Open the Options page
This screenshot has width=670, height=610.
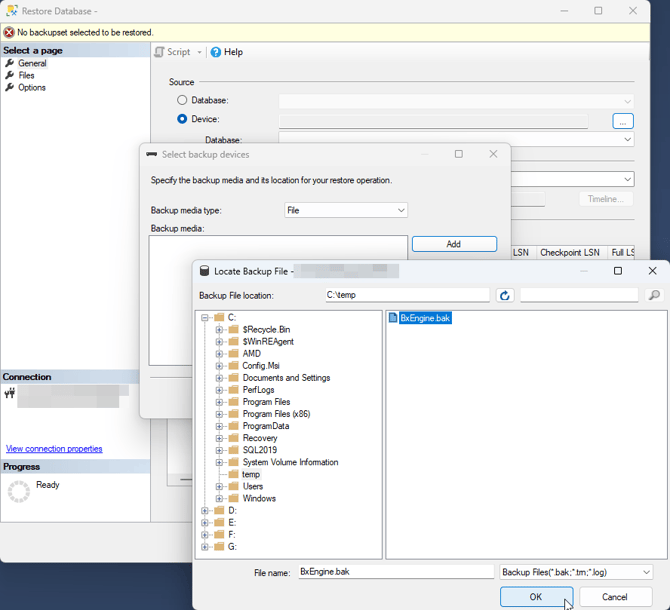coord(32,88)
